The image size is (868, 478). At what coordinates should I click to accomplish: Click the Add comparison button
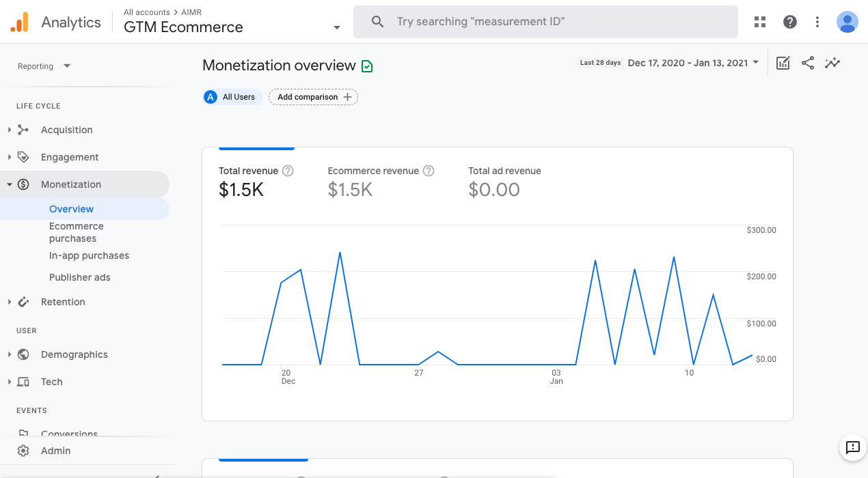(313, 97)
